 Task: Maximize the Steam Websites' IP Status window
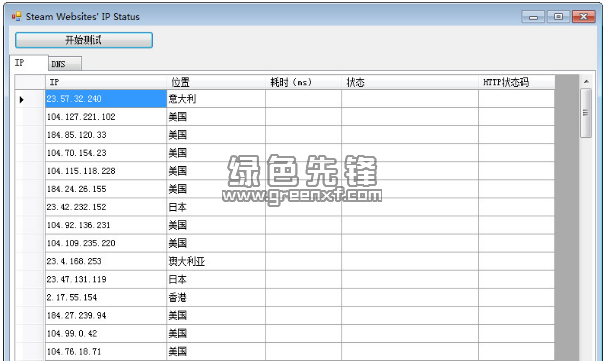point(558,17)
